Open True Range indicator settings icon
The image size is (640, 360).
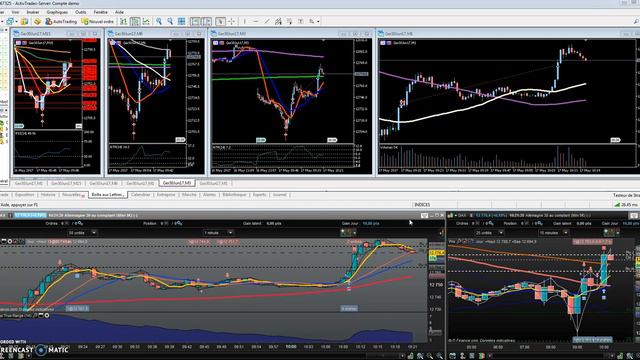[47, 316]
